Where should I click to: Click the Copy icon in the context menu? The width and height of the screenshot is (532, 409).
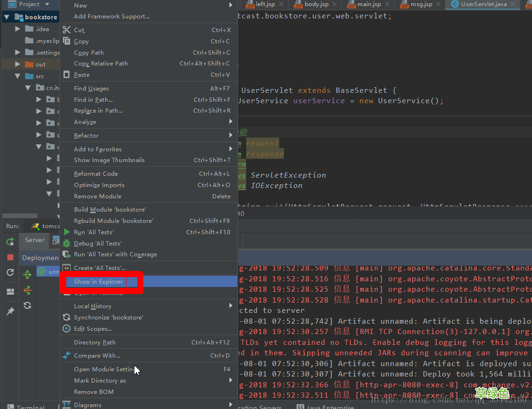coord(66,41)
